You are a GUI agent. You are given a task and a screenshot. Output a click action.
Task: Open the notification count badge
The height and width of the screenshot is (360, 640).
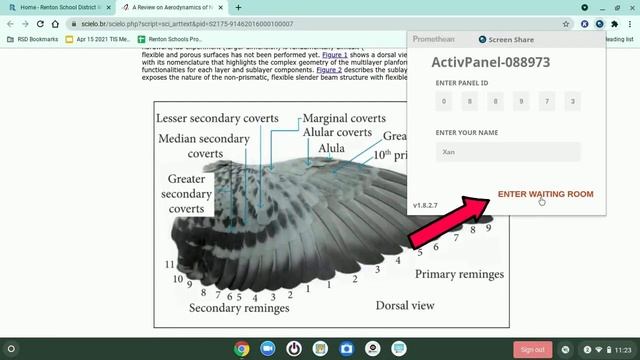pyautogui.click(x=587, y=350)
